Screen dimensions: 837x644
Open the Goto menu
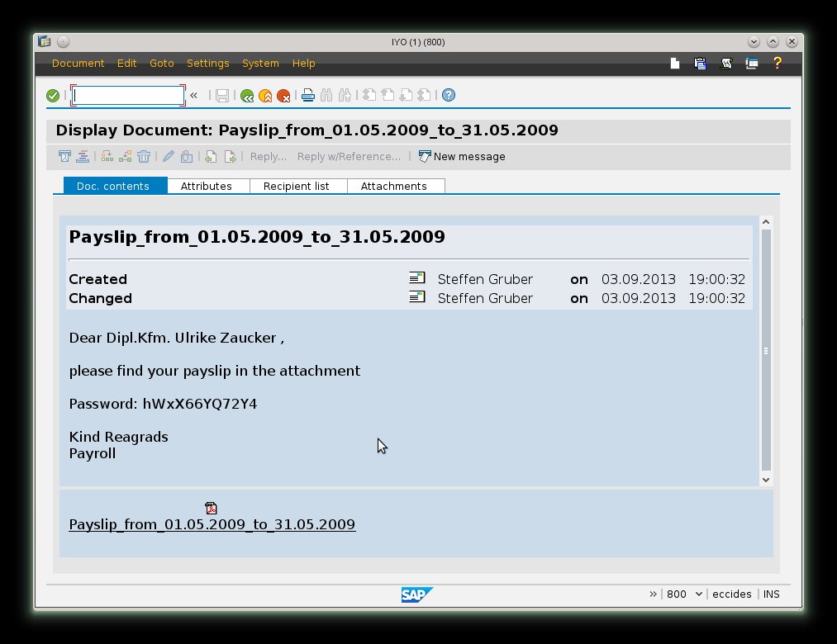(x=162, y=64)
